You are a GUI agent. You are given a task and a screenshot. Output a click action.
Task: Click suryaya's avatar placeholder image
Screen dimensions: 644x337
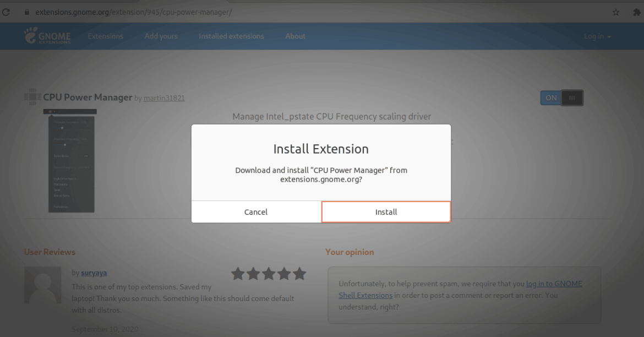42,285
